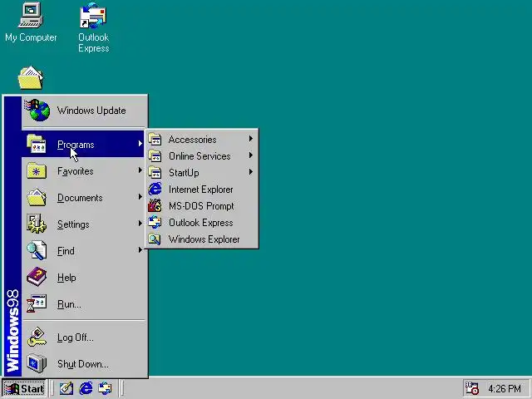
Task: Launch Internet Explorer from Quick Launch bar
Action: 86,388
